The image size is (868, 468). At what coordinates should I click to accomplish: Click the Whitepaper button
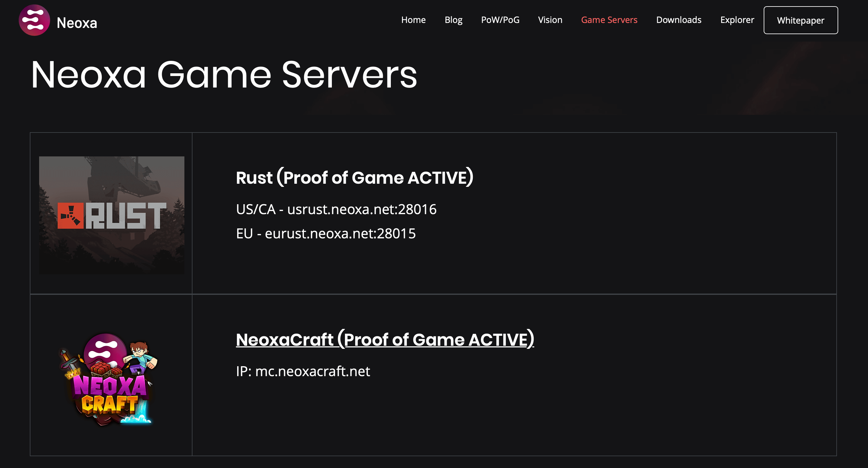tap(802, 20)
